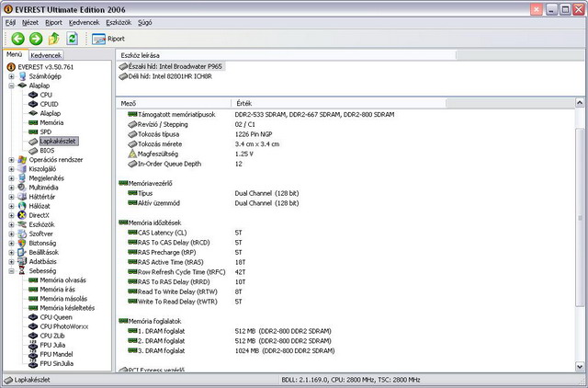
Task: Open Memória írás benchmark
Action: (x=57, y=290)
